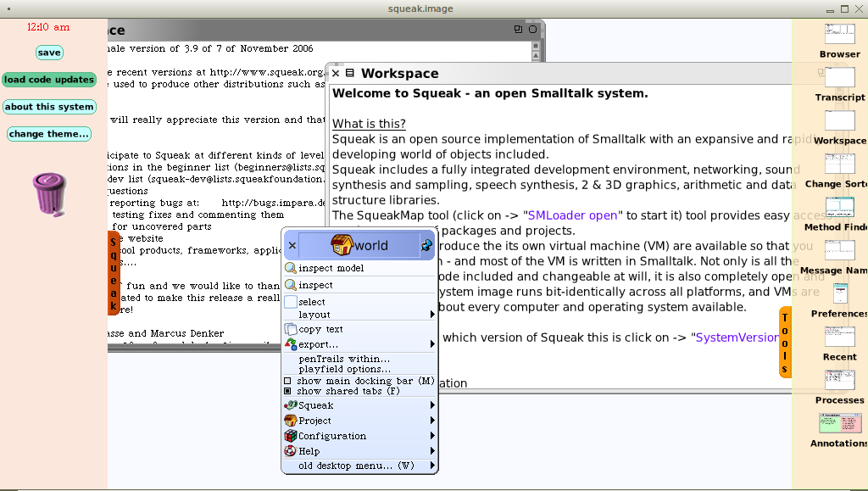
Task: Click the 'What is this?' heading text
Action: pos(369,124)
